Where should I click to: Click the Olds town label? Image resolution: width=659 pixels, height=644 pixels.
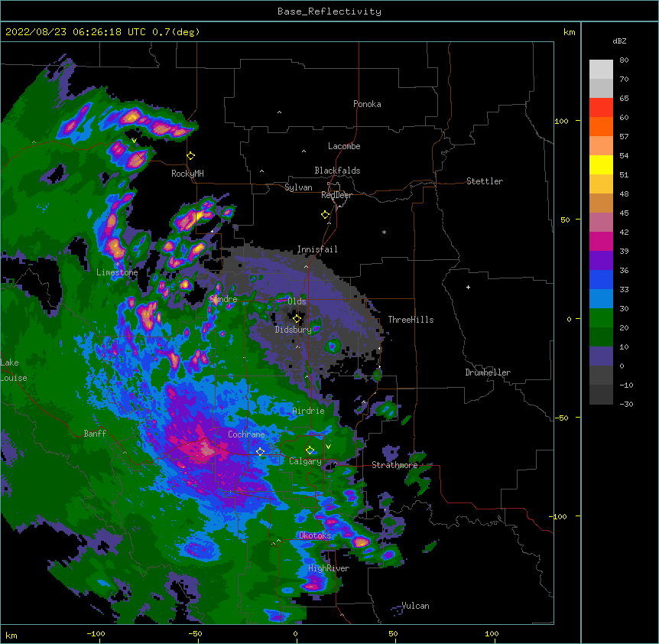coord(297,301)
